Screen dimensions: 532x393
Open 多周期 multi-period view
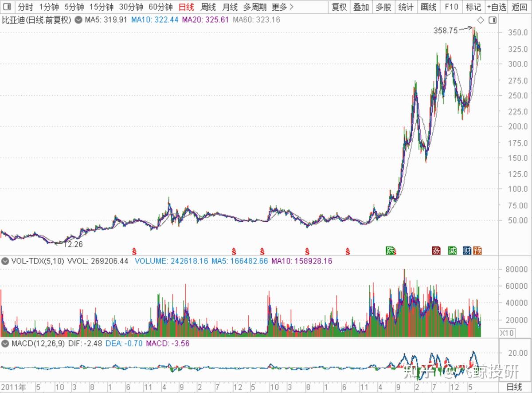click(254, 7)
